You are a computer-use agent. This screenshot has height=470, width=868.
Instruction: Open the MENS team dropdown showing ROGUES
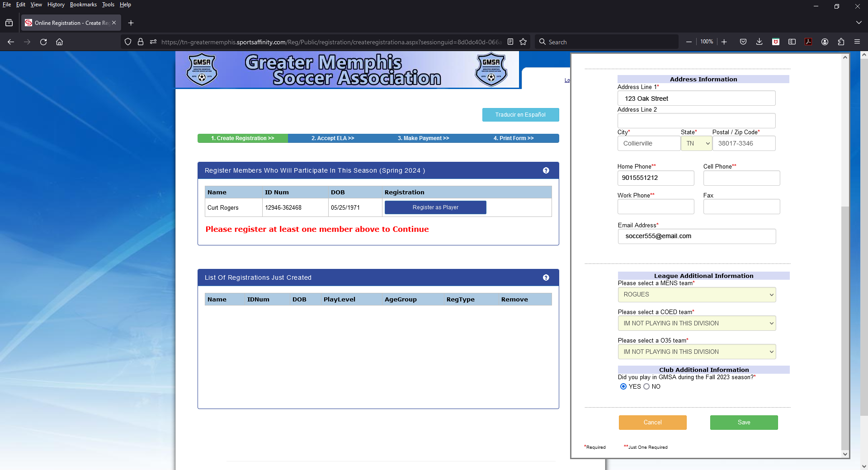click(x=697, y=295)
